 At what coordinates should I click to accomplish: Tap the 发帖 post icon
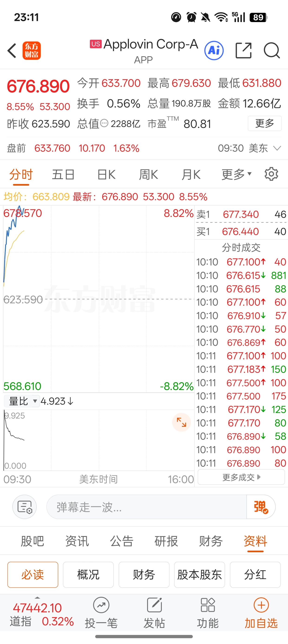click(x=154, y=605)
